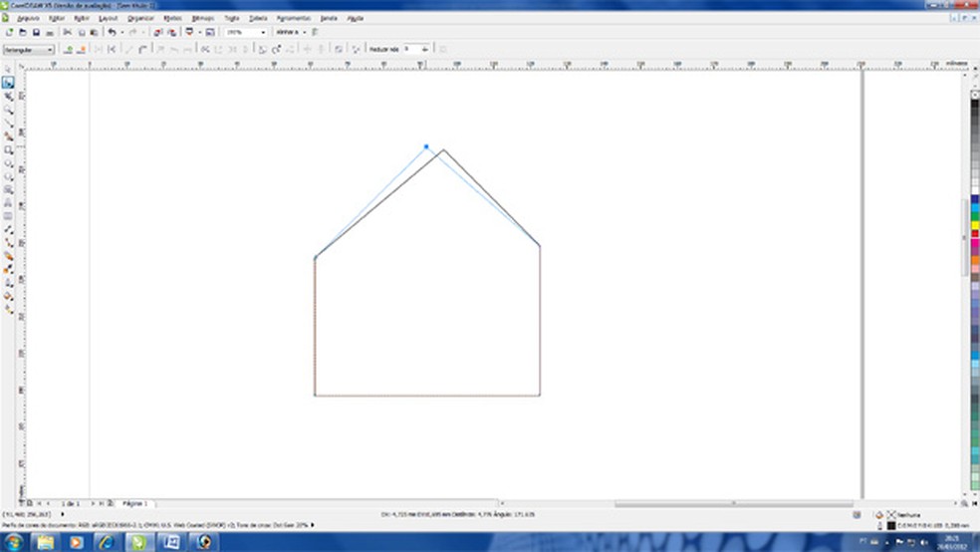Click the reduce nodes value field
Screen dimensions: 980x552
pyautogui.click(x=411, y=49)
